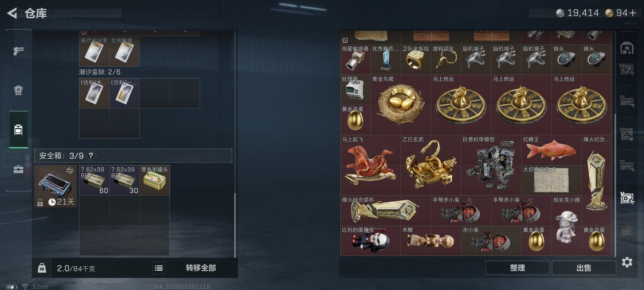The width and height of the screenshot is (644, 290).
Task: Click the 安全箱 help question mark
Action: pos(91,155)
